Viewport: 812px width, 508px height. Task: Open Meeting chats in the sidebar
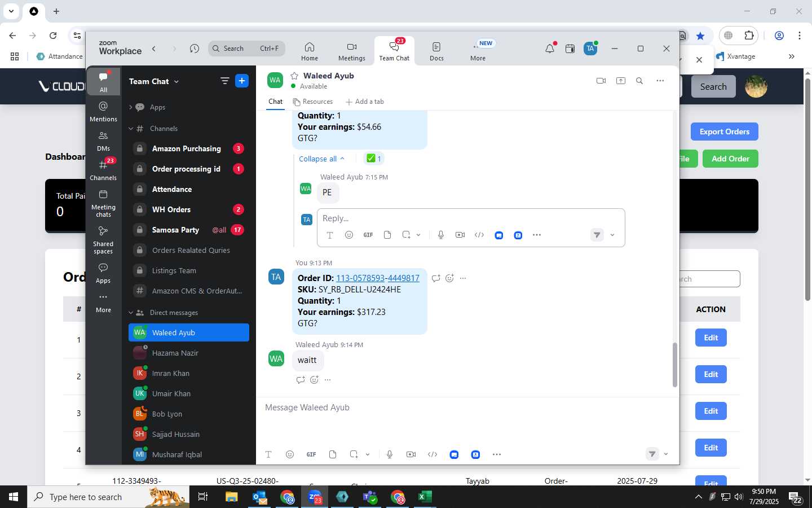coord(103,203)
